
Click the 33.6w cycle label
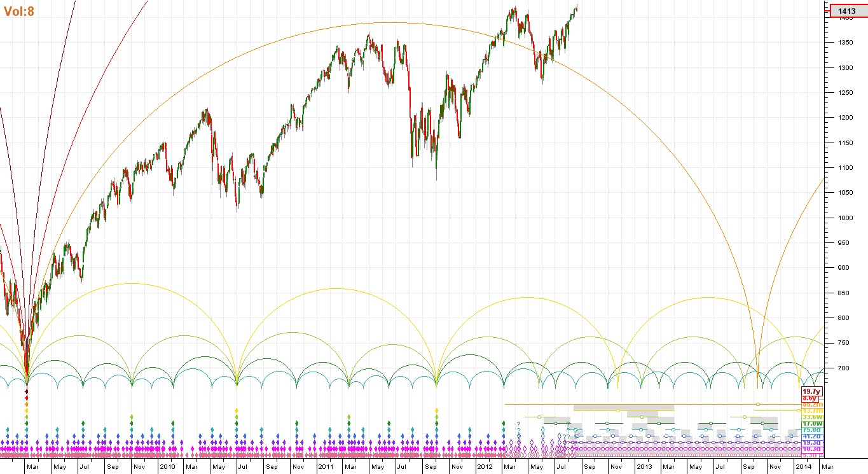tap(811, 417)
